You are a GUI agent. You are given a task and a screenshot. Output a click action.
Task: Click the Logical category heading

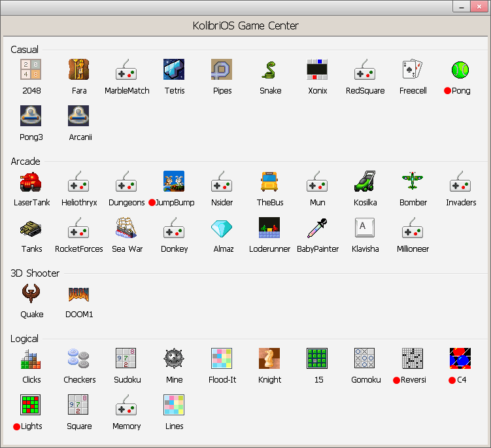point(24,339)
